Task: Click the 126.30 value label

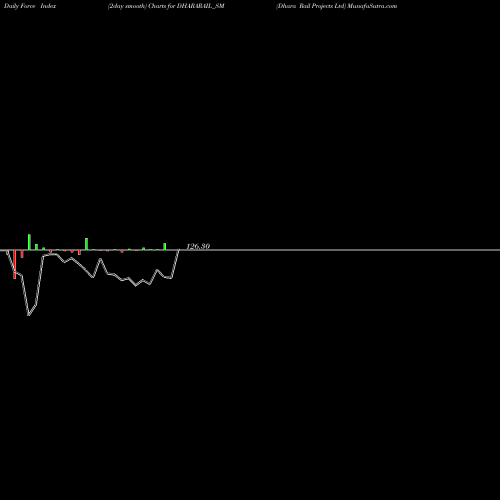Action: (198, 246)
